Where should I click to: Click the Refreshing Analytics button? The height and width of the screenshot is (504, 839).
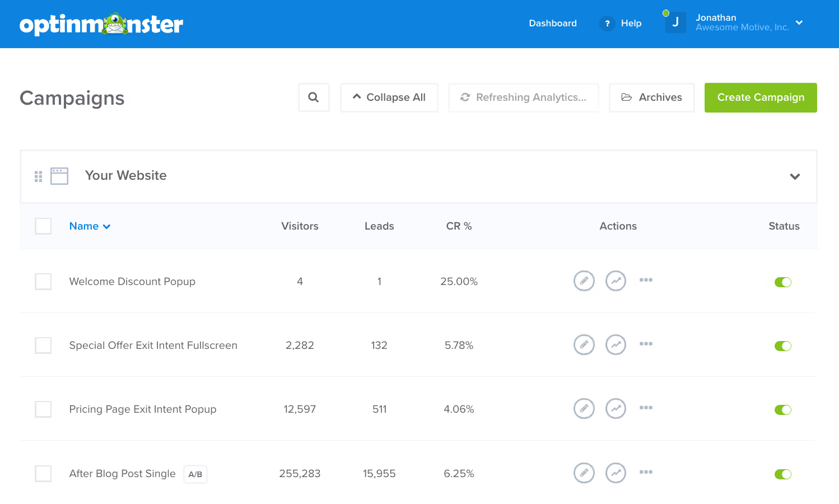point(524,97)
